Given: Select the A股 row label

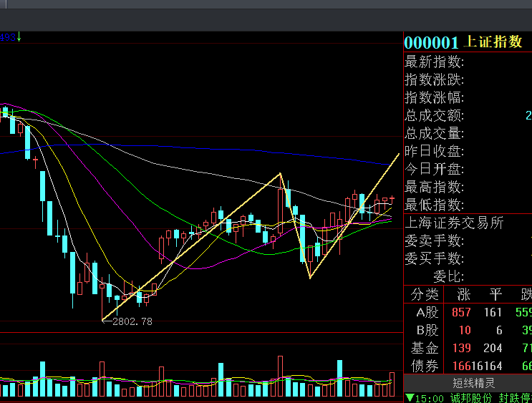Looking at the screenshot, I should 427,312.
